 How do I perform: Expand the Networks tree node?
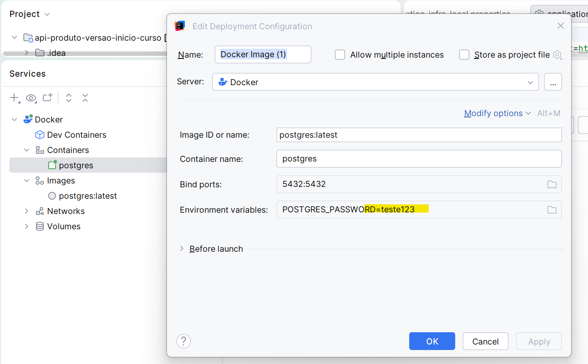(26, 211)
